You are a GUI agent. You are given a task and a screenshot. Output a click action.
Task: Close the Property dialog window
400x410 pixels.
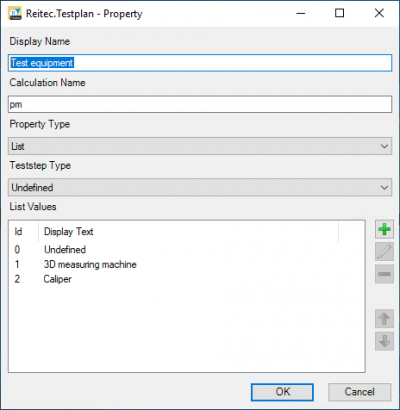(379, 13)
